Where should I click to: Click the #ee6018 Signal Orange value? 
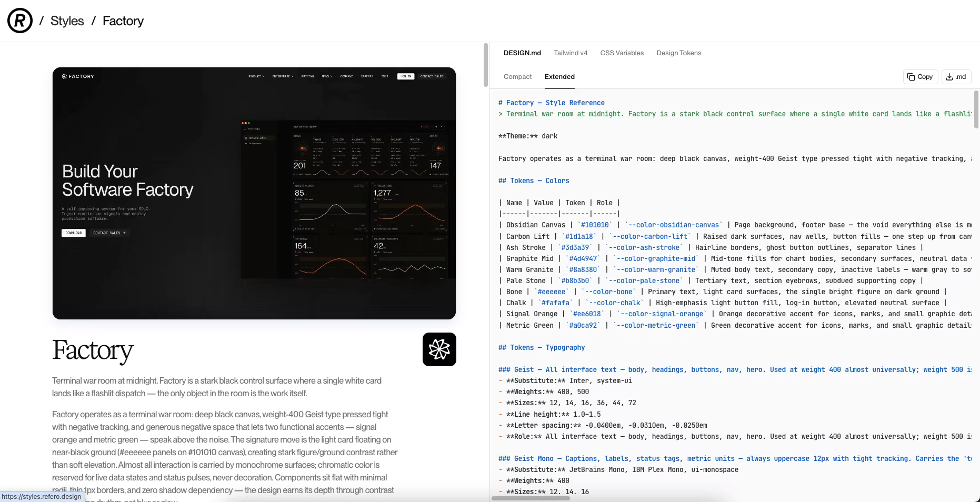(x=587, y=314)
